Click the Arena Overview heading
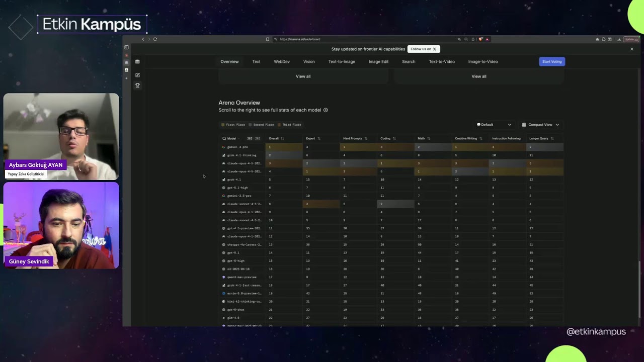Image resolution: width=644 pixels, height=362 pixels. point(239,103)
